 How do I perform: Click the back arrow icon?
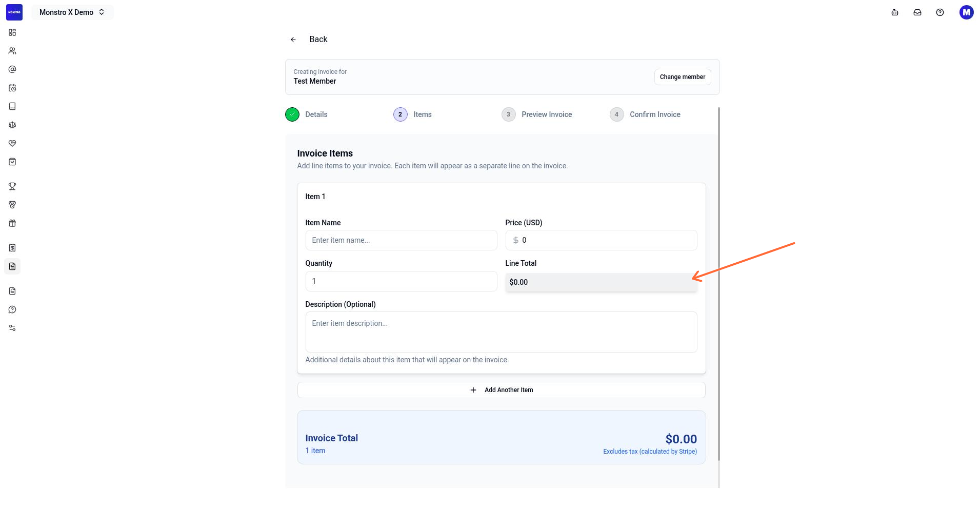pos(293,40)
